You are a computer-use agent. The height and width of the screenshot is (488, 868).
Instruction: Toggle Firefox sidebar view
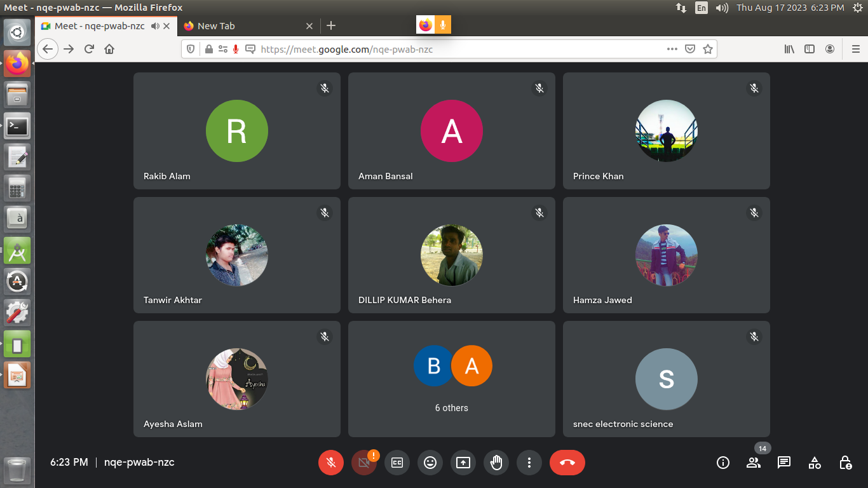pos(810,49)
